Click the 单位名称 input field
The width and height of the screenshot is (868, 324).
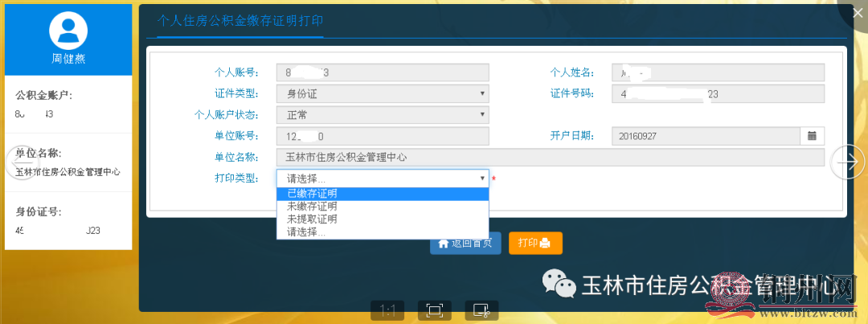[x=551, y=158]
